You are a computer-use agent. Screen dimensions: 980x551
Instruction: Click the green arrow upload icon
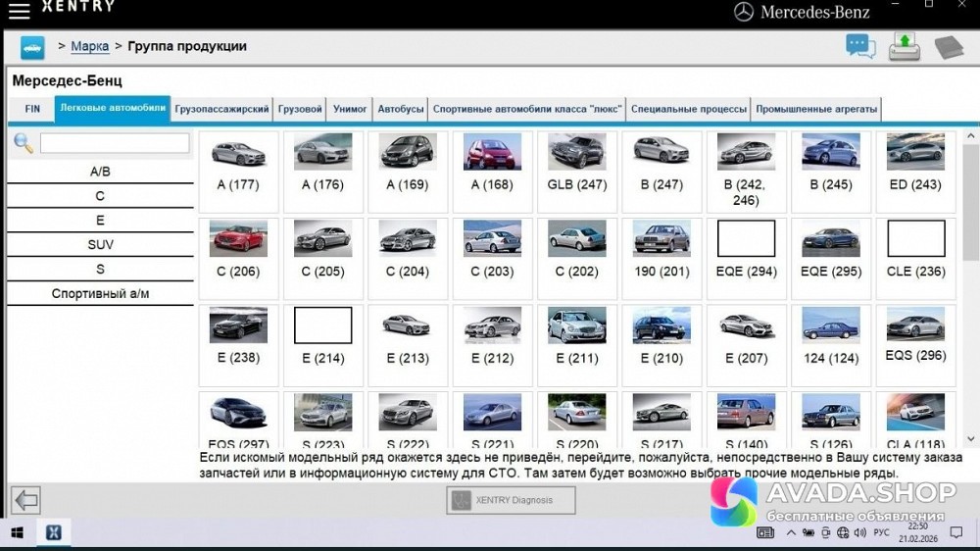tap(905, 46)
